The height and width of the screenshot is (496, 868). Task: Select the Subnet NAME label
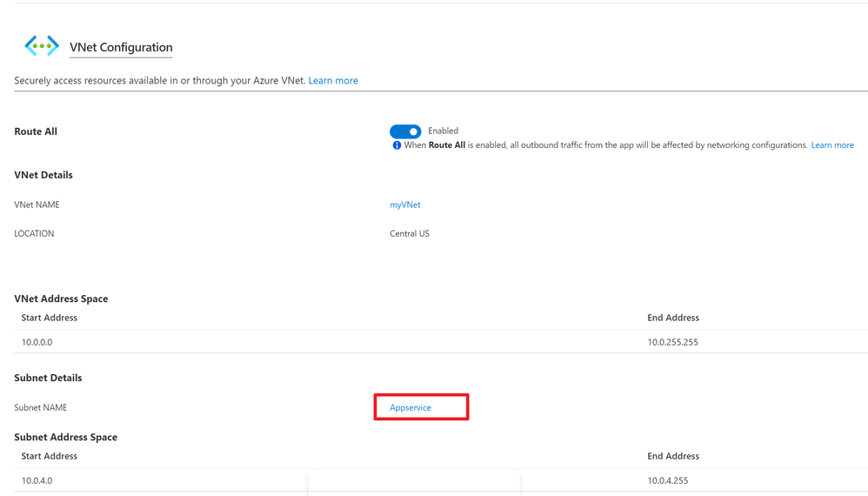(40, 407)
